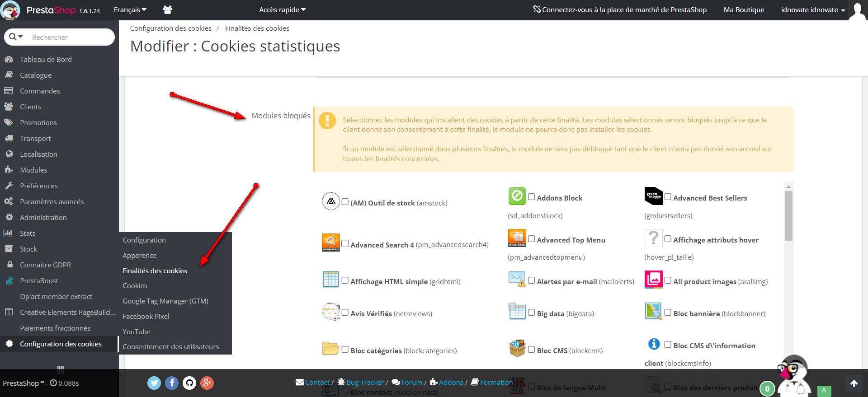This screenshot has height=397, width=868.
Task: Click the Paramètres avancés gears icon
Action: [x=9, y=201]
